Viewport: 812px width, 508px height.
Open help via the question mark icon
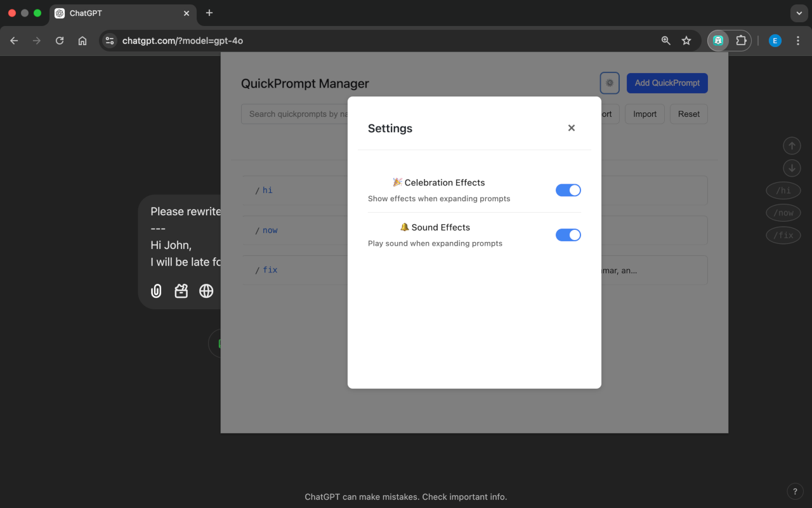pos(795,491)
